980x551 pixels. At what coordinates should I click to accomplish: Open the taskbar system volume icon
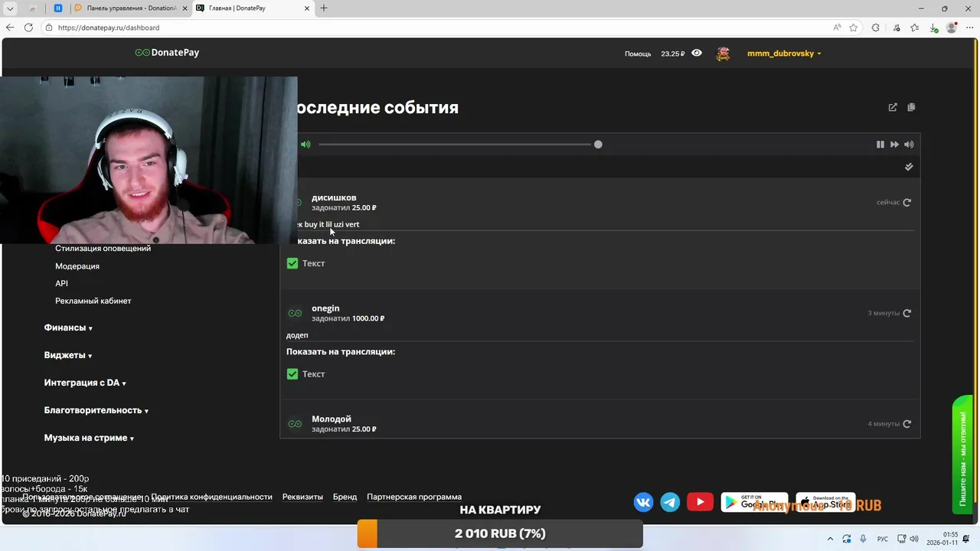(x=913, y=539)
